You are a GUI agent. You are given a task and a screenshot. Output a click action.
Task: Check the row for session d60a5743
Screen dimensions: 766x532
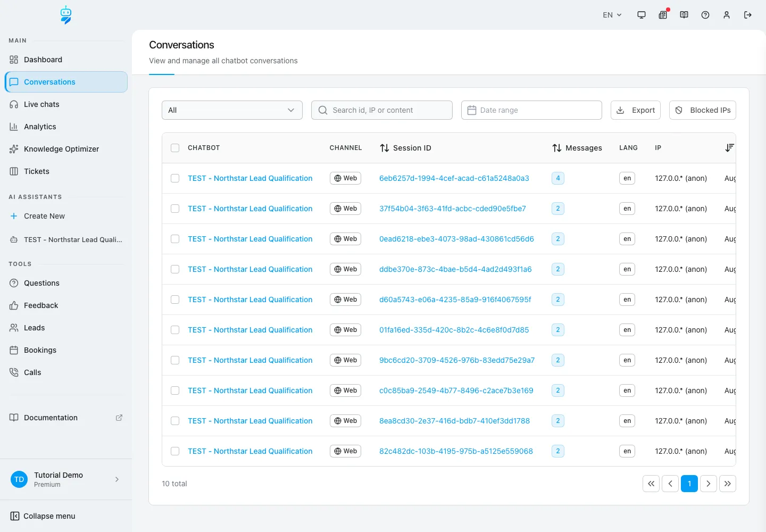[175, 300]
